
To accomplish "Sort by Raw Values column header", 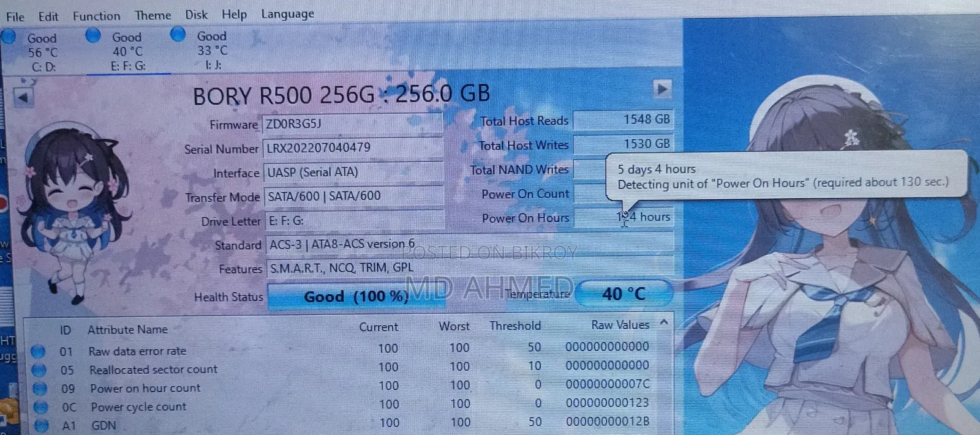I will pos(620,325).
